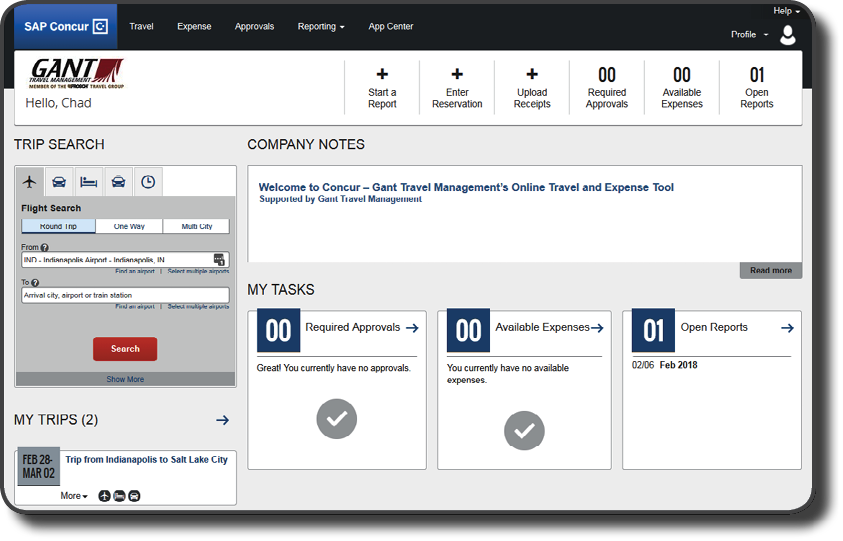Click the hotel segment icon on the Salt Lake City trip
This screenshot has width=843, height=541.
pos(119,496)
